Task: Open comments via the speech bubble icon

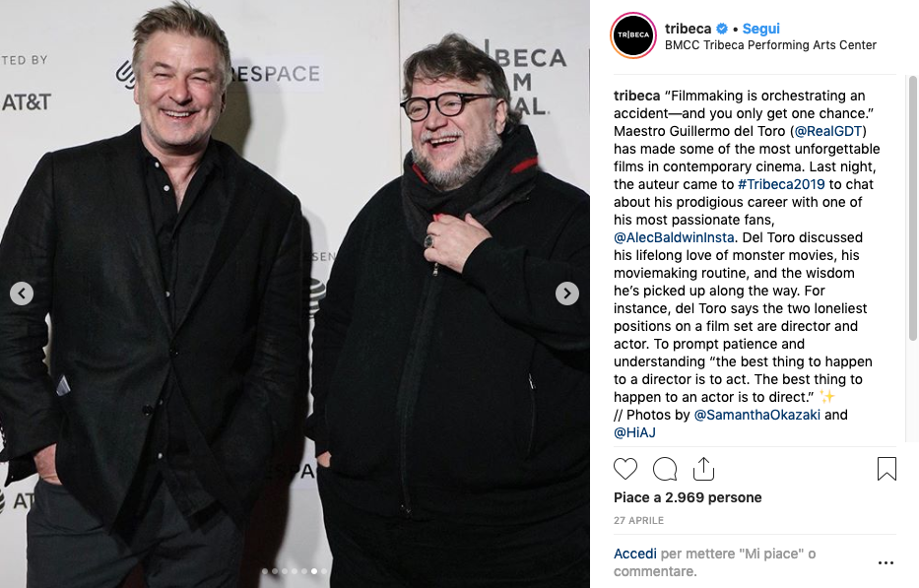Action: coord(665,469)
